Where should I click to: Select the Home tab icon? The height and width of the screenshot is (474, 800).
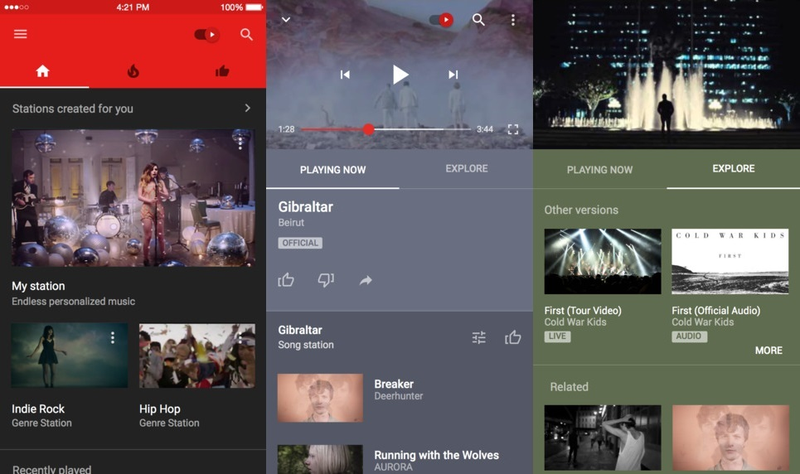43,71
